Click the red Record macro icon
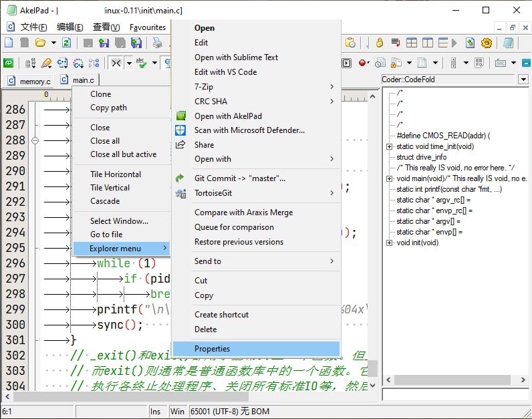The image size is (532, 419). click(362, 63)
